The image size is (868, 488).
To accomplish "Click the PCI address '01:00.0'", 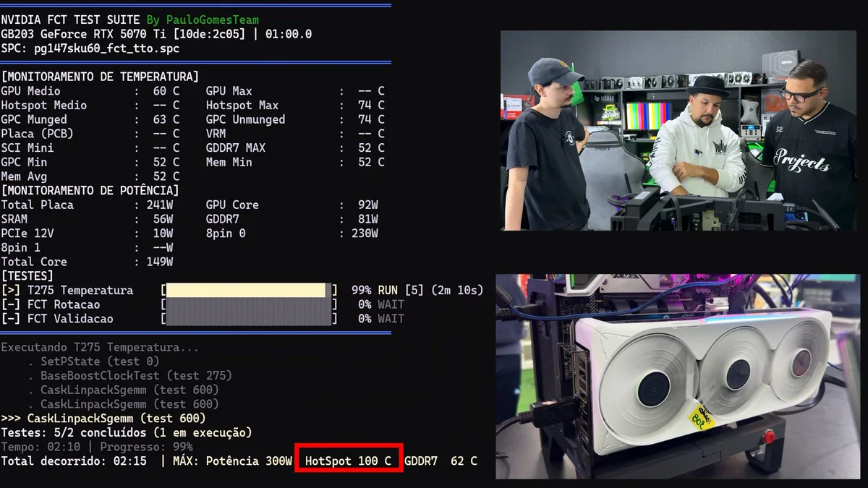I will click(289, 34).
